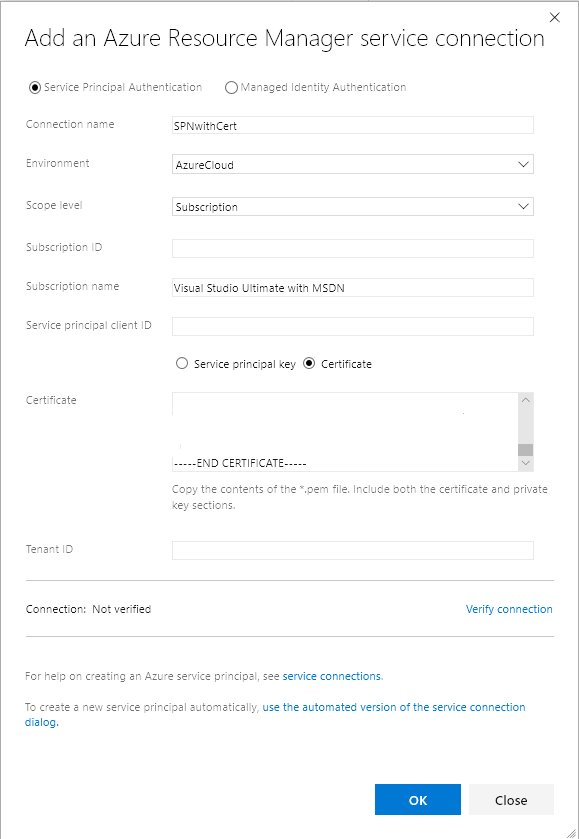
Task: Click the Connection name field containing SPNwithCert
Action: coord(350,124)
